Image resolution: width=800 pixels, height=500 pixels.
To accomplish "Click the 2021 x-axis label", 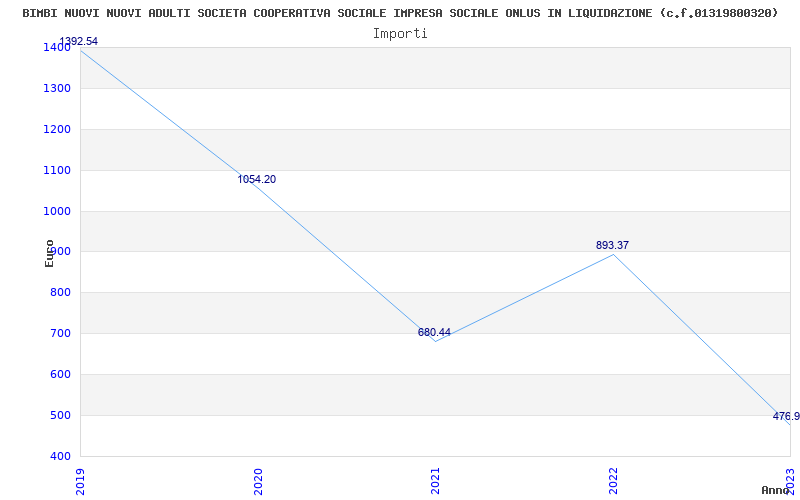I will [x=435, y=481].
